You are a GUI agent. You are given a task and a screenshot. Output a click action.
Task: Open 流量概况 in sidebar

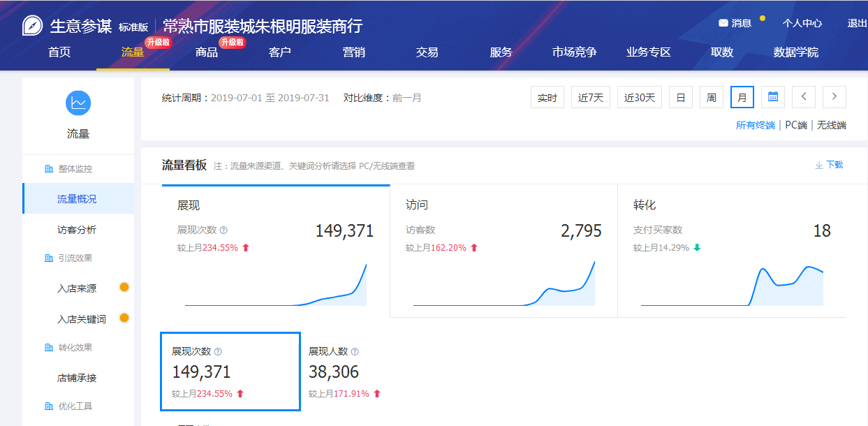click(78, 199)
